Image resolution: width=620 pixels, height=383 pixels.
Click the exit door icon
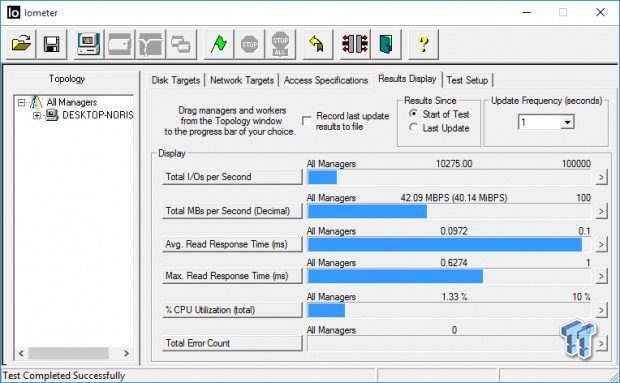pyautogui.click(x=386, y=44)
